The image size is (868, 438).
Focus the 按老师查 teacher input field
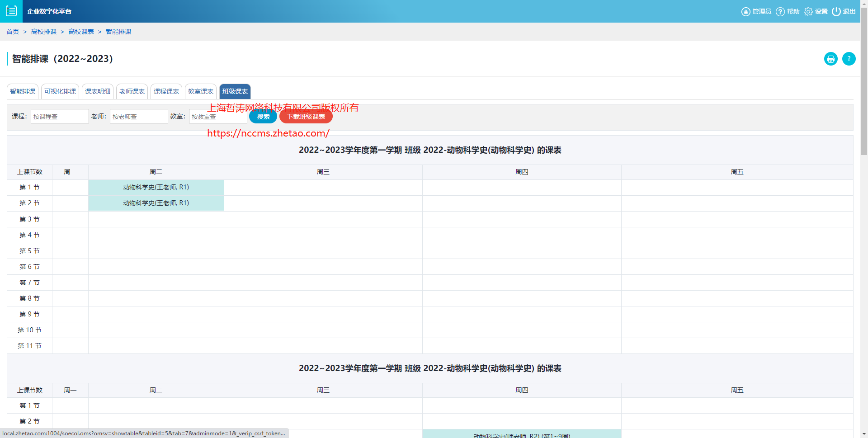tap(139, 116)
